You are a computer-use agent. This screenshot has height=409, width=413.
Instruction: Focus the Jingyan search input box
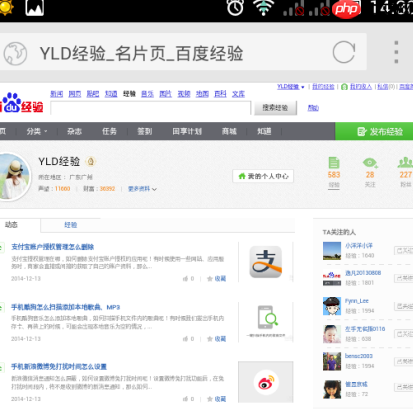(151, 108)
